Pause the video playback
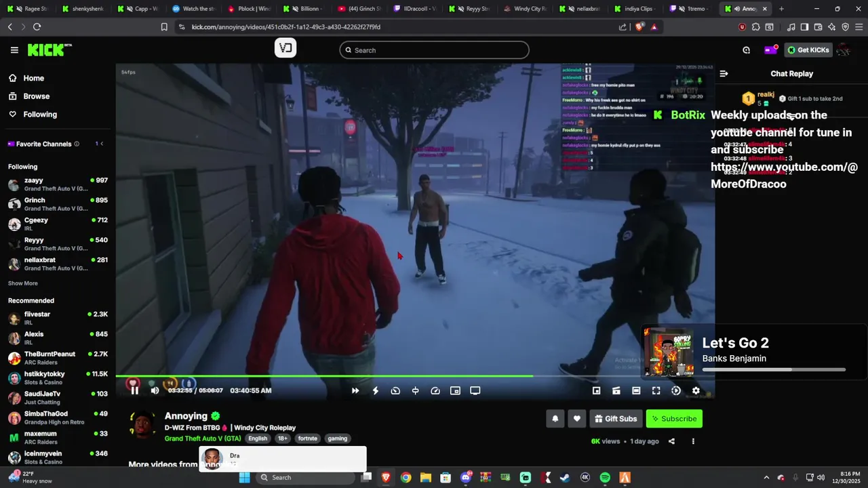 pos(134,390)
